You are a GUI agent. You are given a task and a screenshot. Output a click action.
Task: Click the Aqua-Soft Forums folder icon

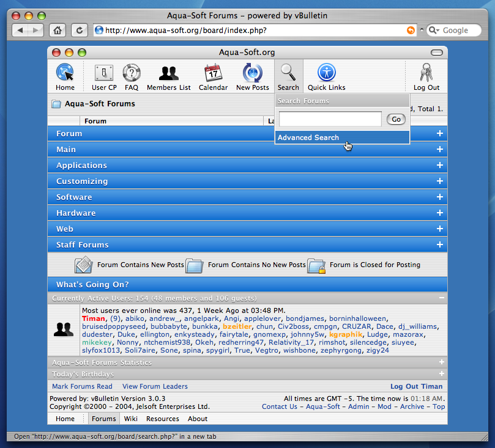click(56, 104)
